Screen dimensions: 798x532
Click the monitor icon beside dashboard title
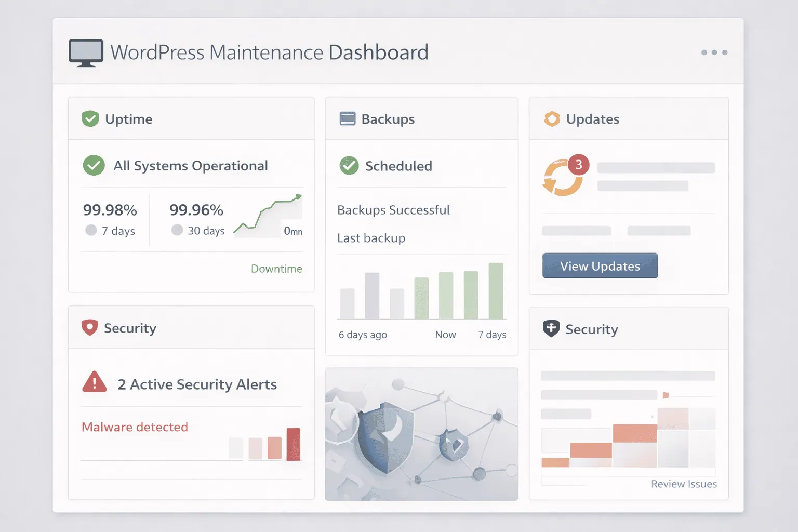pyautogui.click(x=86, y=52)
